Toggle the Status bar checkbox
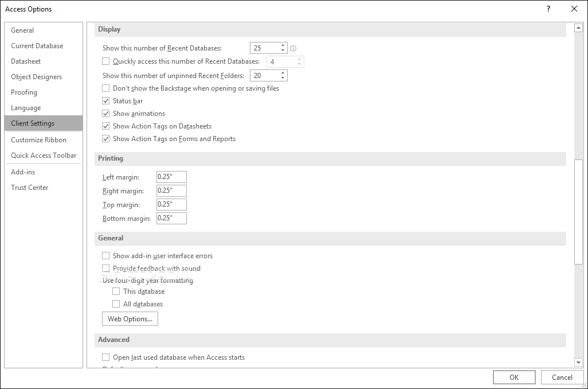 click(106, 101)
